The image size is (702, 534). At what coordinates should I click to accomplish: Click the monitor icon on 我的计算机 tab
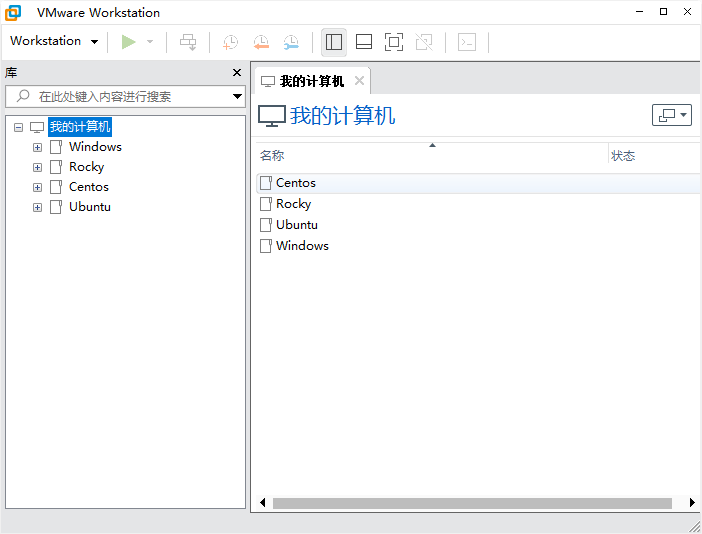(x=268, y=81)
